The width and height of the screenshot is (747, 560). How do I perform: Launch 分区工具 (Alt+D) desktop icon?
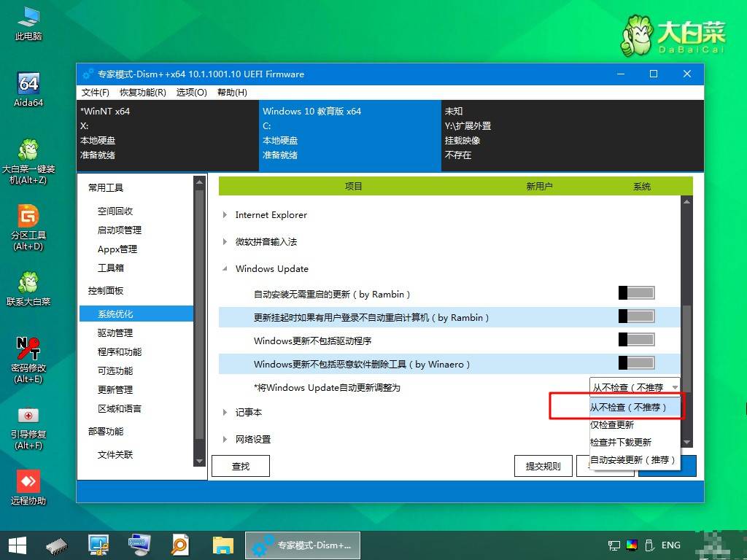(x=28, y=227)
